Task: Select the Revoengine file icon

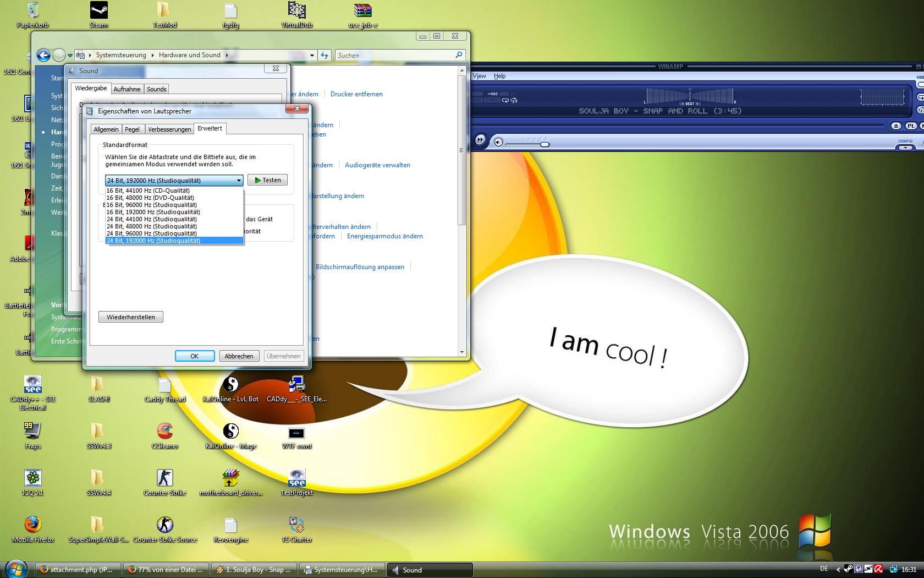Action: tap(231, 529)
